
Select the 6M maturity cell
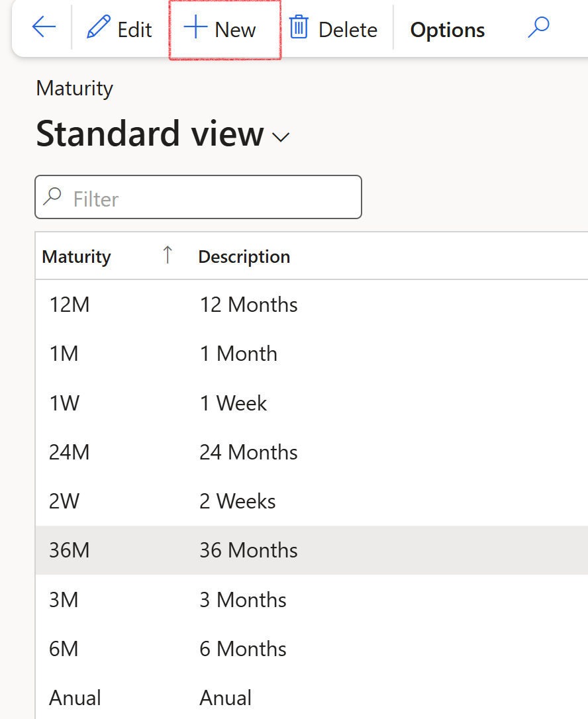(x=64, y=649)
